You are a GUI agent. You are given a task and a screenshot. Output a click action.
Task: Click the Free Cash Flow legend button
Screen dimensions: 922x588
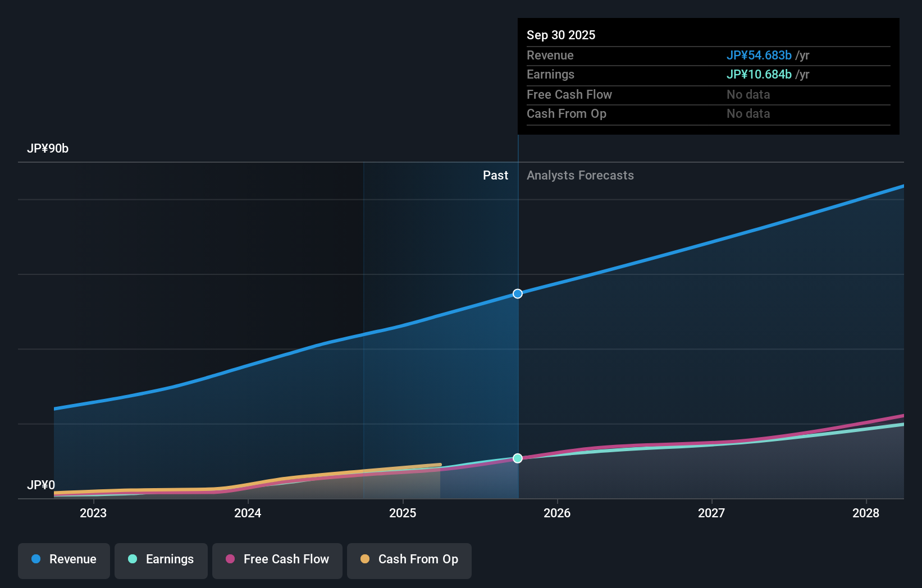point(277,559)
